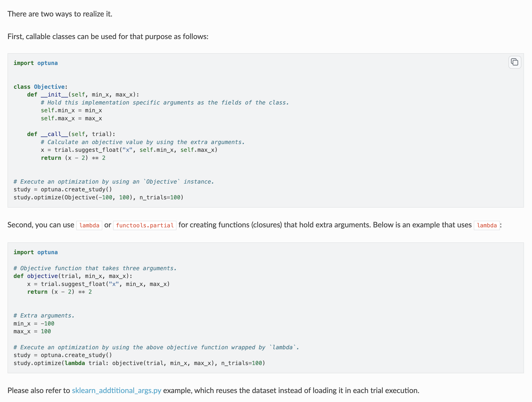Open the sklearn_addtitional_args.py example link

tap(116, 390)
